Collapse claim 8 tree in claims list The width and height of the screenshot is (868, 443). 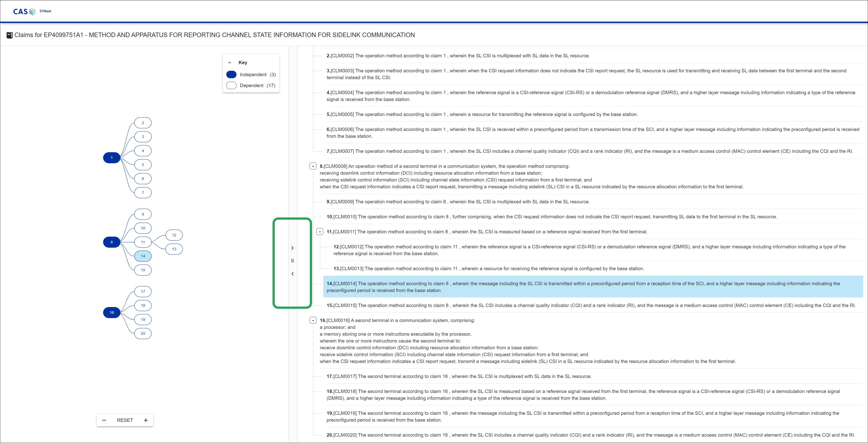point(313,166)
